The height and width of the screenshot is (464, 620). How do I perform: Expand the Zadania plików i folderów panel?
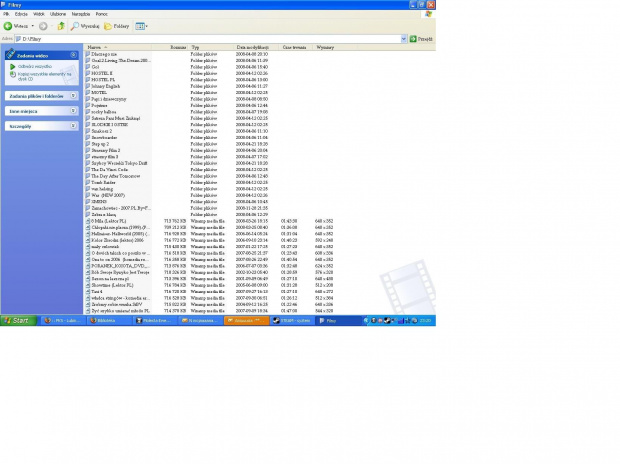pos(73,96)
